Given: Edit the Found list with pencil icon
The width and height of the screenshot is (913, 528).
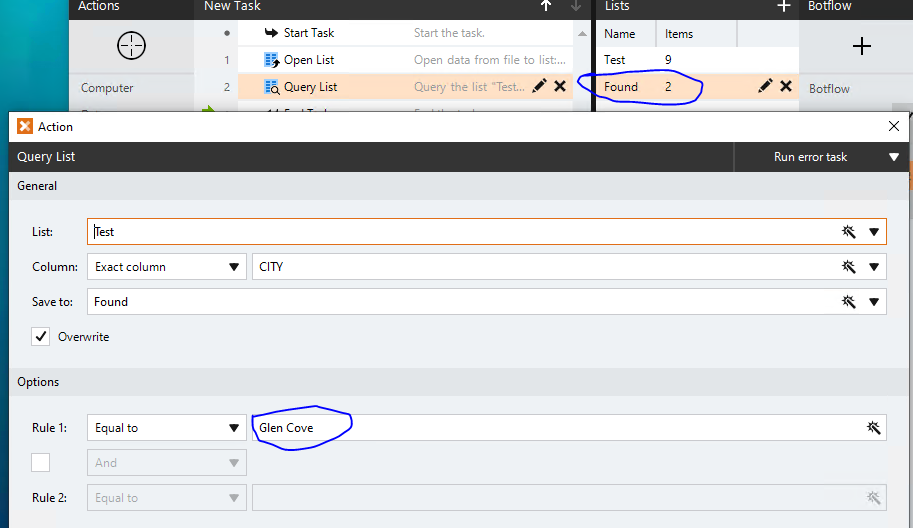Looking at the screenshot, I should pos(765,86).
